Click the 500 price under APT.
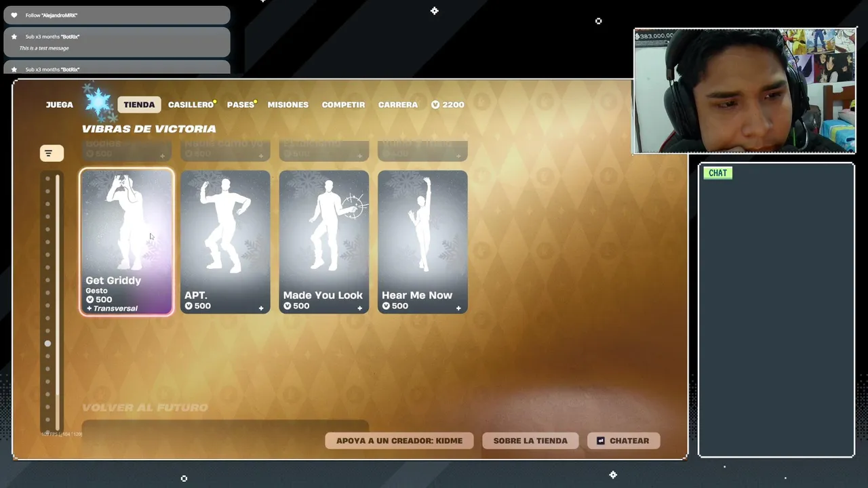 197,306
